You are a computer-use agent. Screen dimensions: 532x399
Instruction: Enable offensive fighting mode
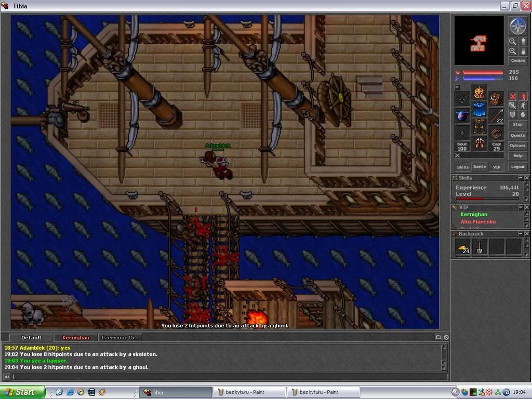click(513, 96)
